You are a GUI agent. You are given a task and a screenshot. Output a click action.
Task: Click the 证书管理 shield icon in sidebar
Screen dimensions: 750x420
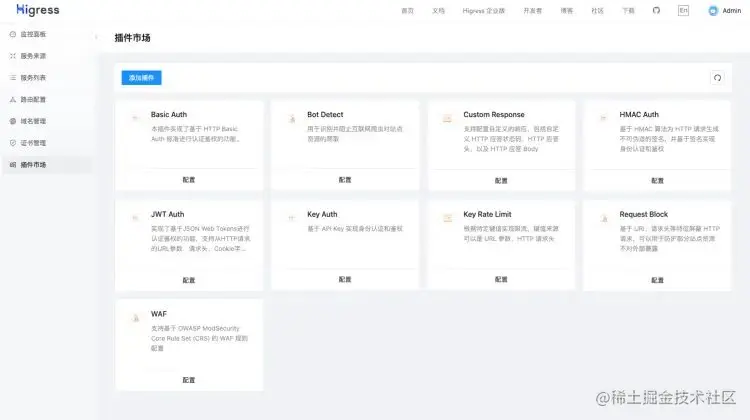tap(13, 143)
